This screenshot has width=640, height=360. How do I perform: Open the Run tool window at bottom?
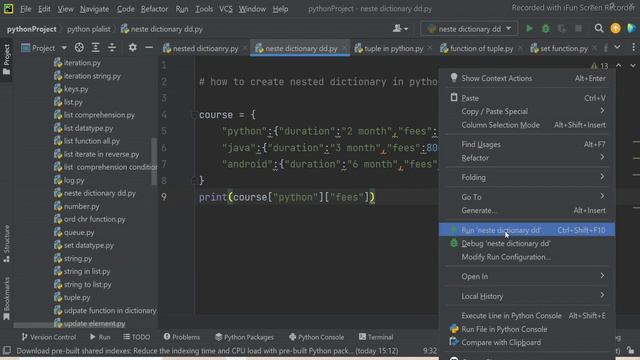point(100,337)
